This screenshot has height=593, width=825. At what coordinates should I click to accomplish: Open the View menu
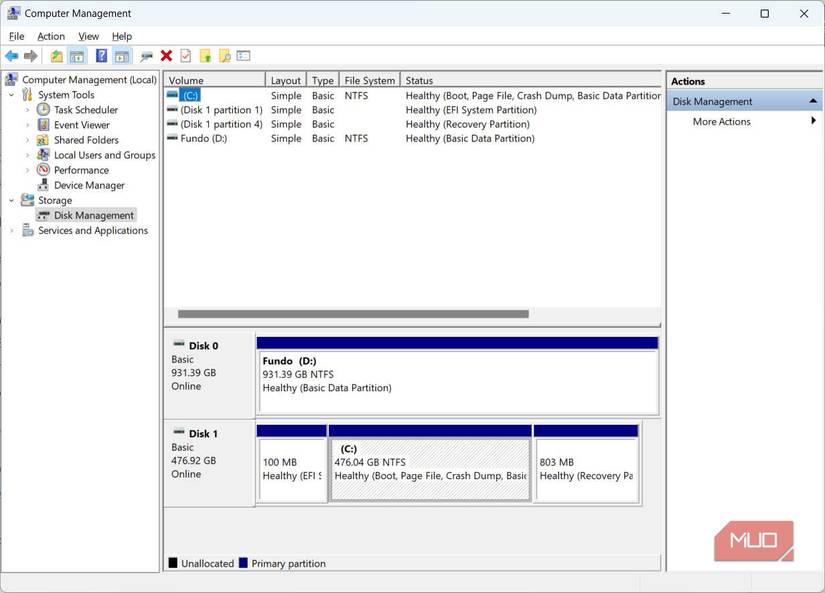coord(88,36)
